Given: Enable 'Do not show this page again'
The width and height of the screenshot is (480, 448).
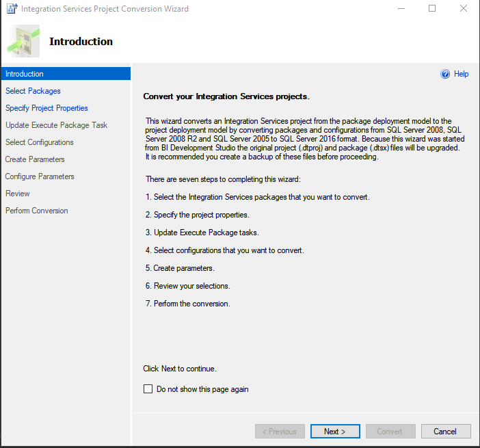Looking at the screenshot, I should [x=148, y=389].
